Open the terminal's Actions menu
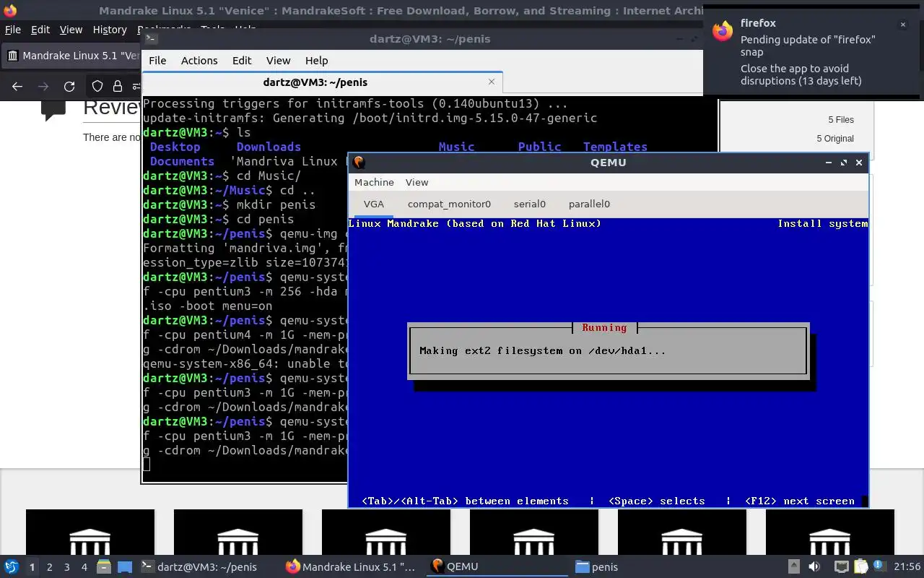Screen dimensions: 924x578 click(199, 61)
